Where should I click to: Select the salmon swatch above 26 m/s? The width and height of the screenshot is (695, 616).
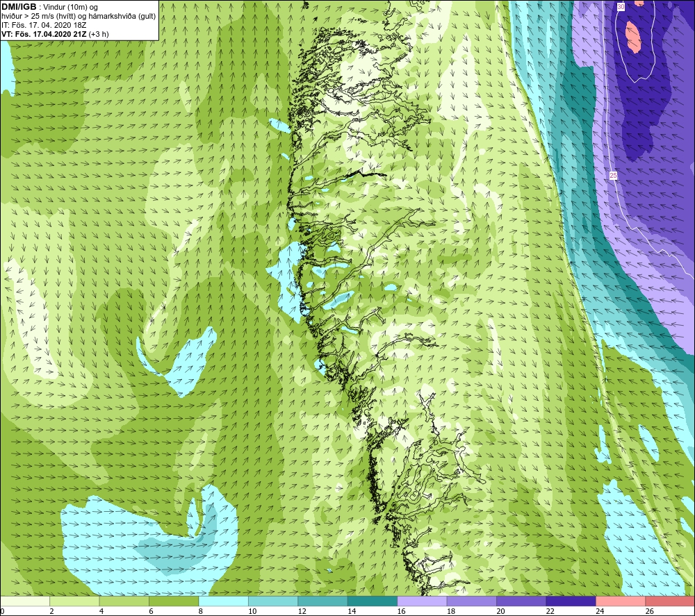pos(670,601)
